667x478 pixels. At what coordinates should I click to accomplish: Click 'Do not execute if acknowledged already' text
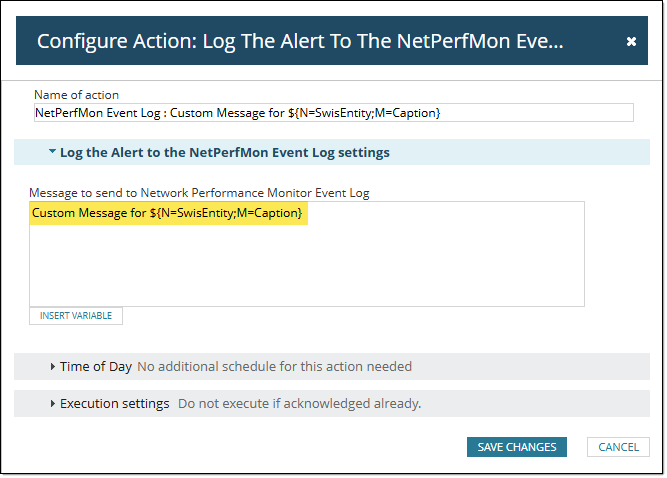coord(299,404)
